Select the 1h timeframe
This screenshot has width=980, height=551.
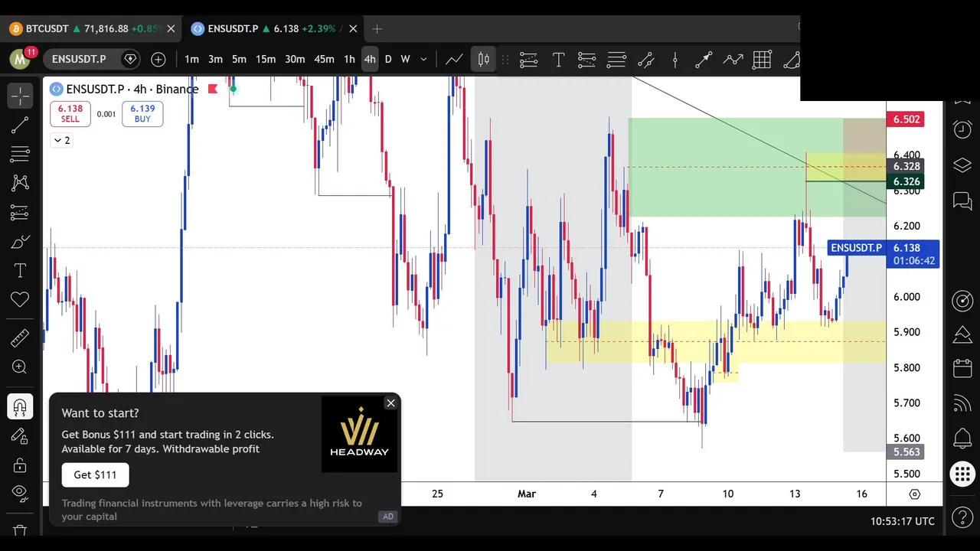click(x=349, y=59)
